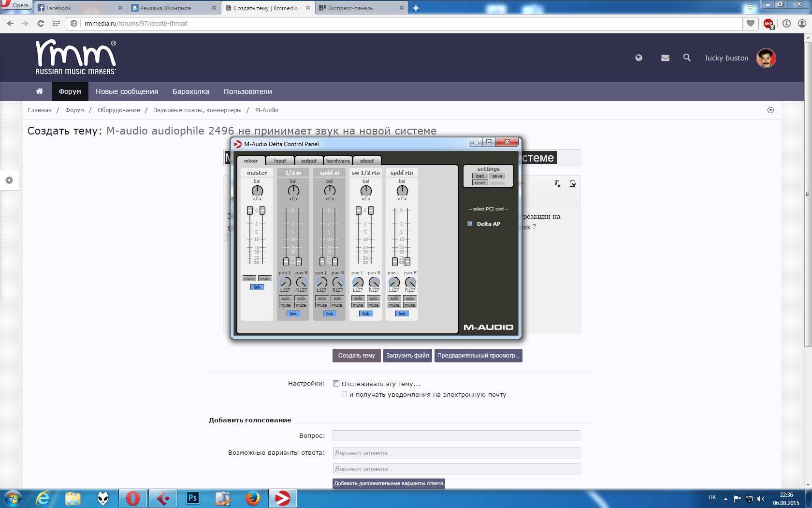Click the Adblock Plus extension icon
Image resolution: width=812 pixels, height=508 pixels.
click(768, 24)
